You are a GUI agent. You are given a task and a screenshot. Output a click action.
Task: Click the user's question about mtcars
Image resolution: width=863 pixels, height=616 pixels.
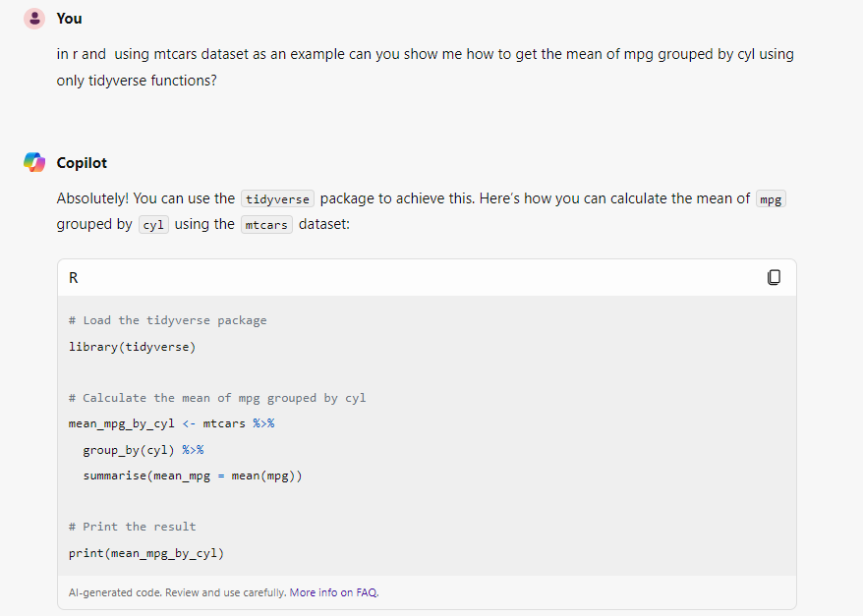click(x=425, y=67)
